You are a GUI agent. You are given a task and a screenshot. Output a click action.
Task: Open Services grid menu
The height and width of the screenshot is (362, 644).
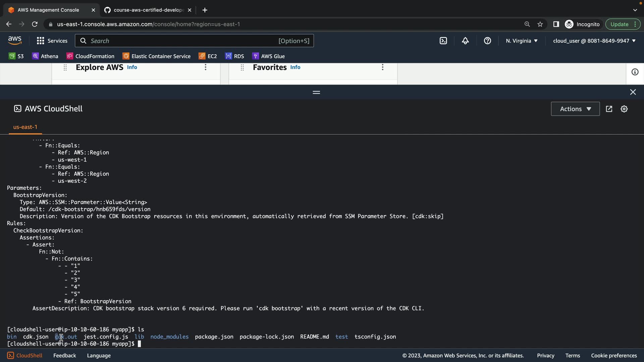coord(52,41)
